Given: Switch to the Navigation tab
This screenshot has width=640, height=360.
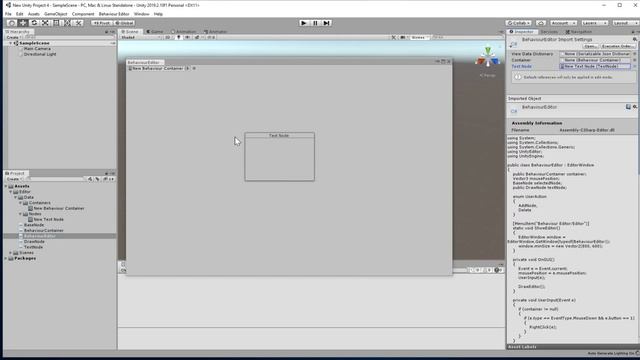Looking at the screenshot, I should (x=579, y=31).
